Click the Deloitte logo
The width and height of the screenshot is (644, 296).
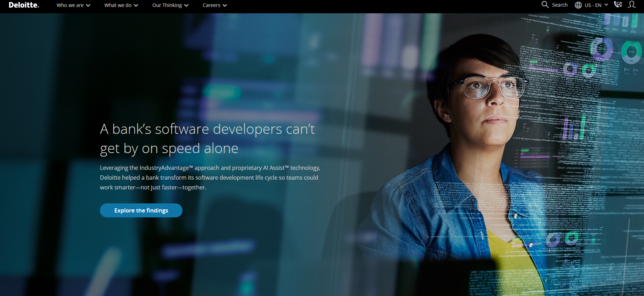click(x=23, y=5)
